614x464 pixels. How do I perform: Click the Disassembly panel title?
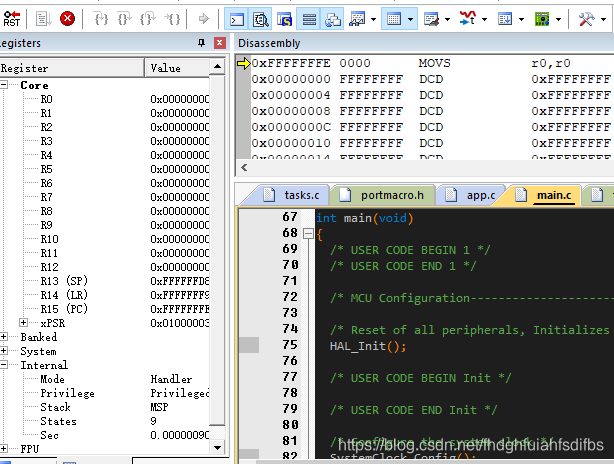point(269,43)
